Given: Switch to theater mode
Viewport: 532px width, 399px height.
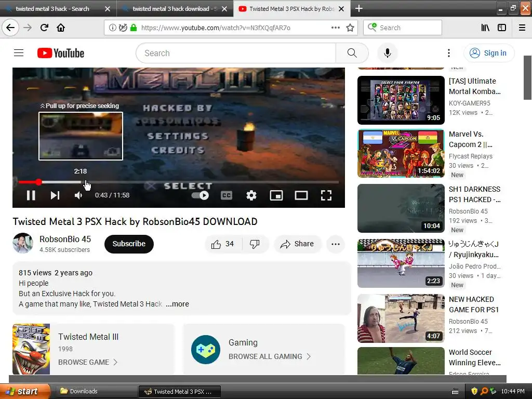Looking at the screenshot, I should 301,195.
